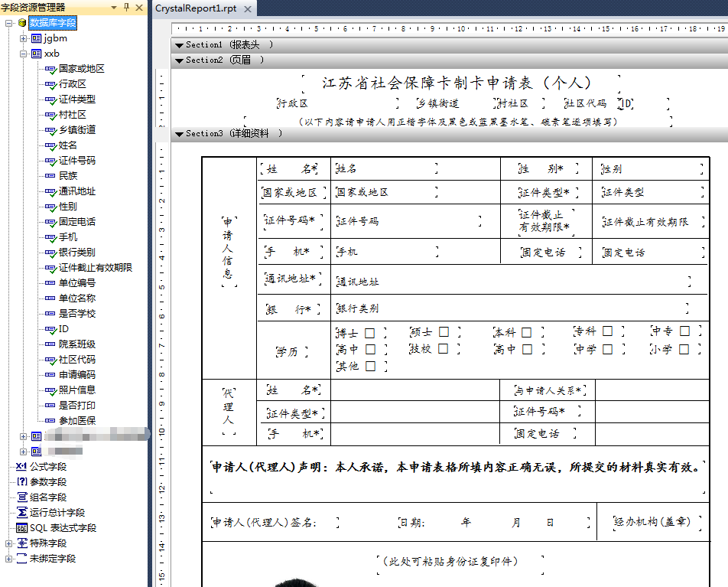
Task: Tick the 中专 checkbox
Action: click(684, 331)
